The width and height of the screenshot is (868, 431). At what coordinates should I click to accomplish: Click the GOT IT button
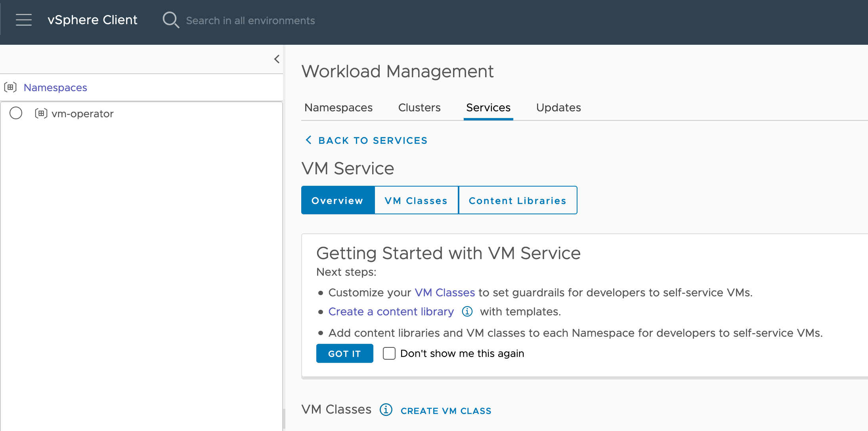pyautogui.click(x=344, y=353)
